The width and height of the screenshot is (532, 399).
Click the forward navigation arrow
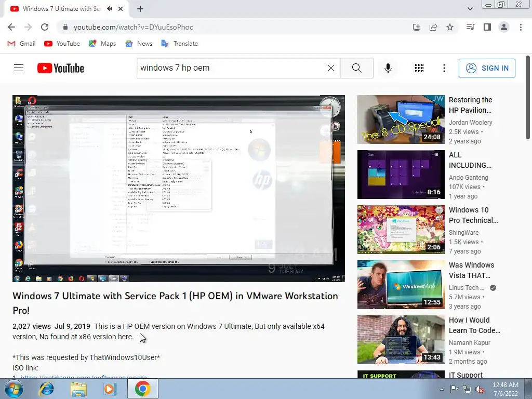click(28, 27)
